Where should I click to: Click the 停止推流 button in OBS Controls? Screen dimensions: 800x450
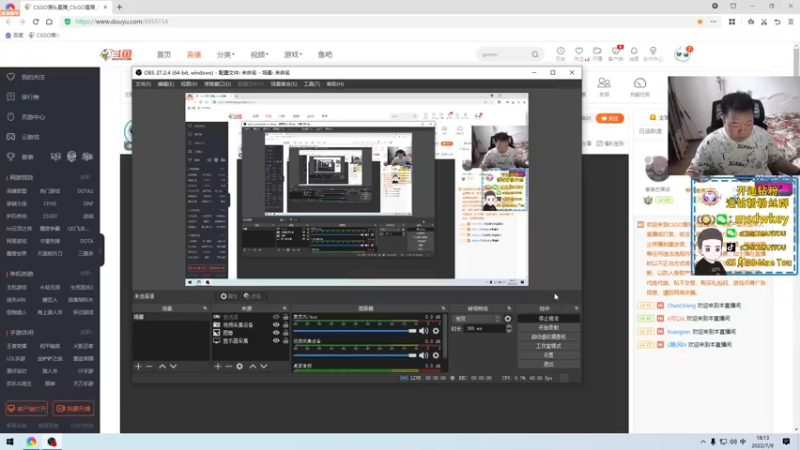[548, 318]
